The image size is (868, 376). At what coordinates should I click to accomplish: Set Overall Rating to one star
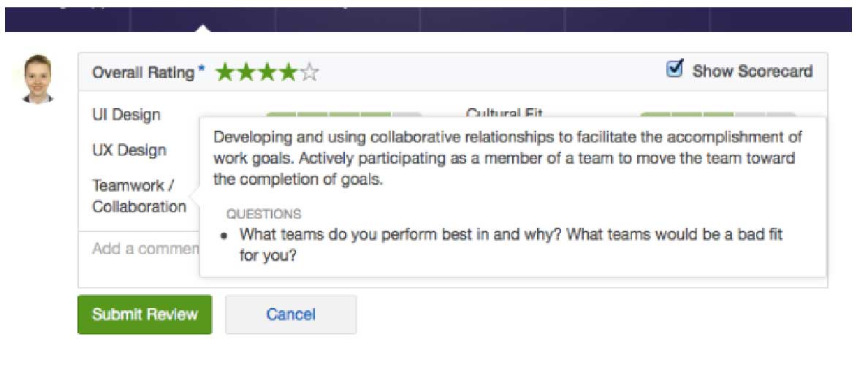[225, 72]
